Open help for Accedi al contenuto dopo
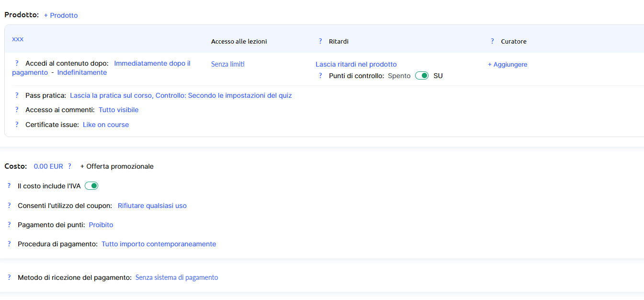This screenshot has height=300, width=644. click(17, 64)
